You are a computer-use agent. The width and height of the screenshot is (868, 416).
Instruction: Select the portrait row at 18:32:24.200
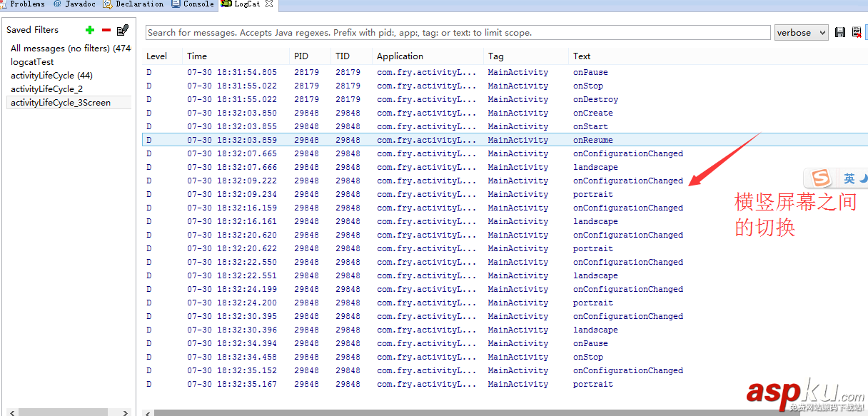coord(505,303)
